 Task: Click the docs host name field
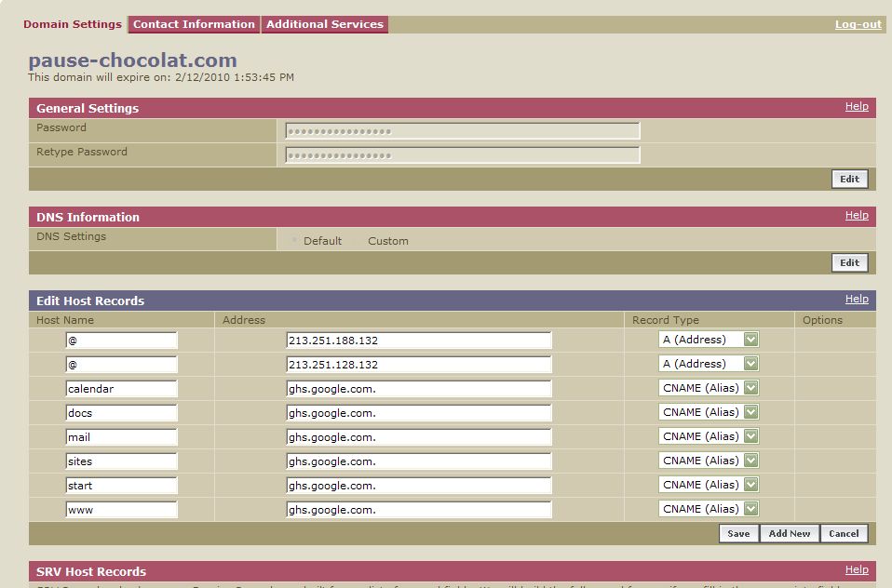click(x=122, y=413)
